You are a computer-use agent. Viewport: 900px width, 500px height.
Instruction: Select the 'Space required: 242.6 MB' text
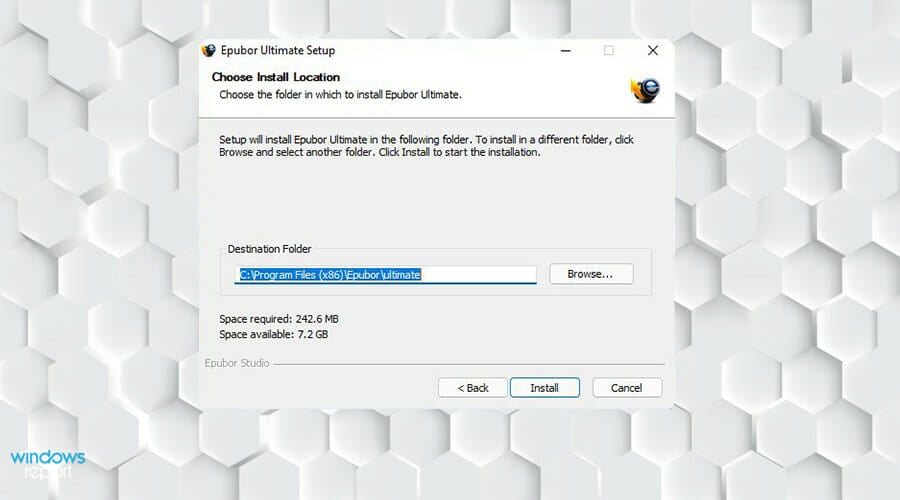[x=279, y=319]
